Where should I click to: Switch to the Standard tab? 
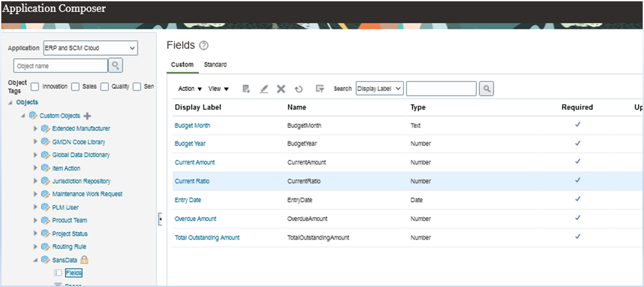coord(215,65)
